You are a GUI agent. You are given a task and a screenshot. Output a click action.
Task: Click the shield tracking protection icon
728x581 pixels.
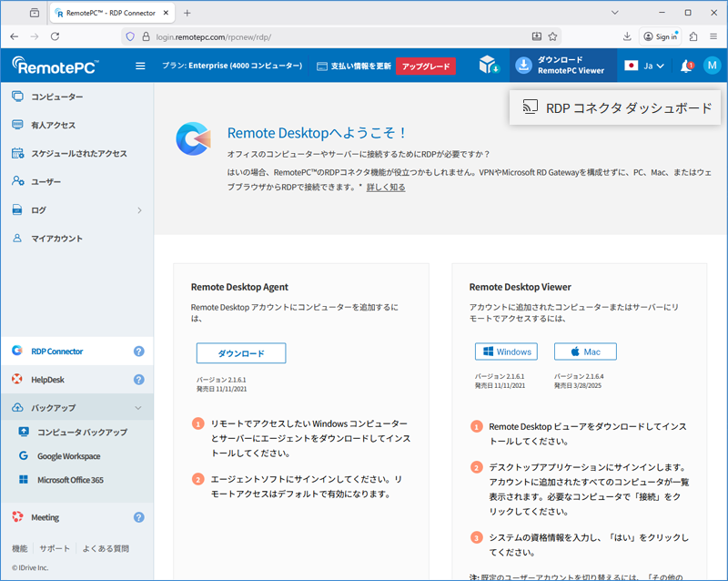[x=130, y=36]
